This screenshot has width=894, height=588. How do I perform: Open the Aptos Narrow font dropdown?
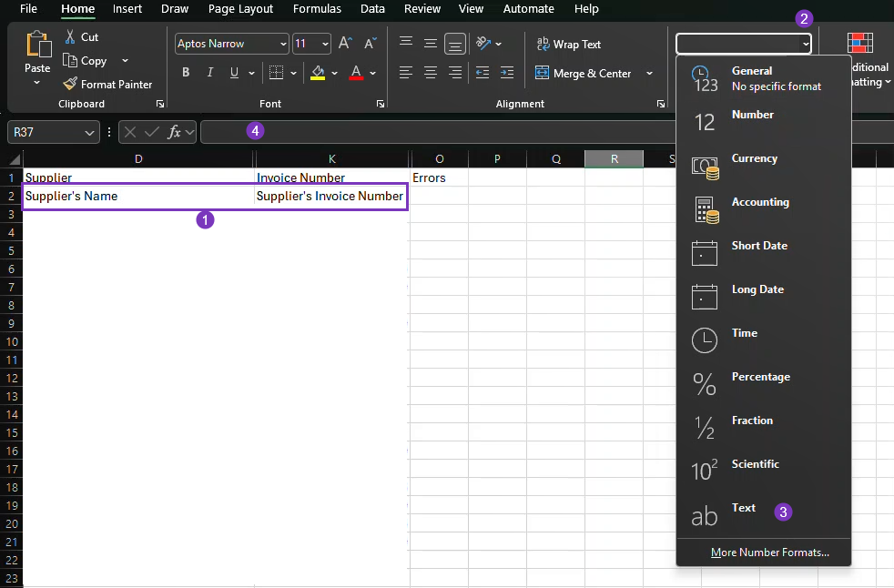(x=283, y=44)
